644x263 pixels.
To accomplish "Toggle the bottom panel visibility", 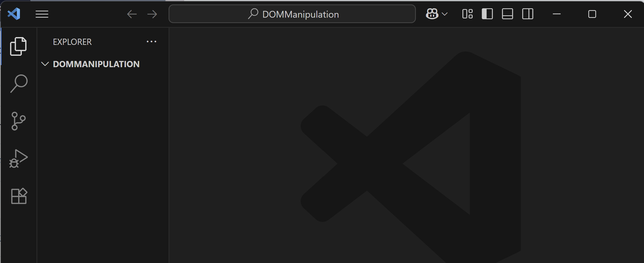I will coord(507,14).
